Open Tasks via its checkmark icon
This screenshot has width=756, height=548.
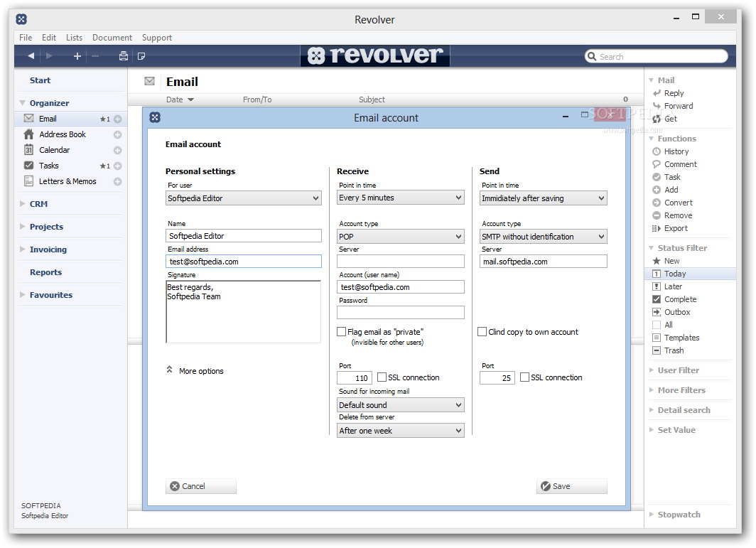coord(29,166)
